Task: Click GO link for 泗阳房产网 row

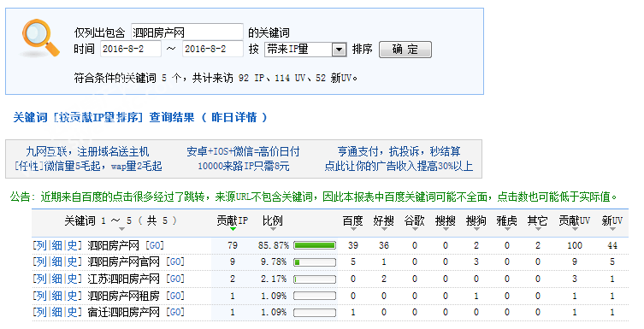Action: [x=155, y=245]
